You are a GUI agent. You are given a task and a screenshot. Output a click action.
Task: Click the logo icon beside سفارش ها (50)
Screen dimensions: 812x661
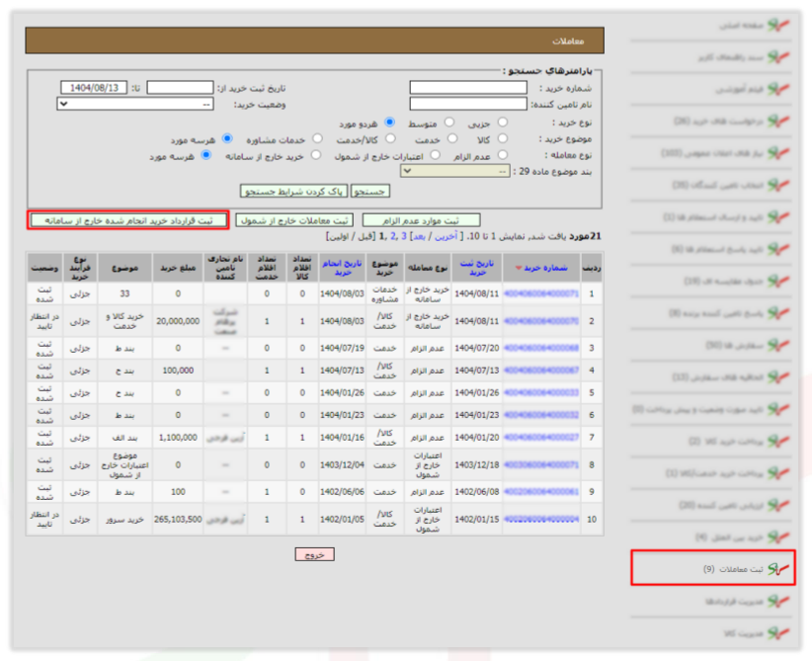(778, 345)
